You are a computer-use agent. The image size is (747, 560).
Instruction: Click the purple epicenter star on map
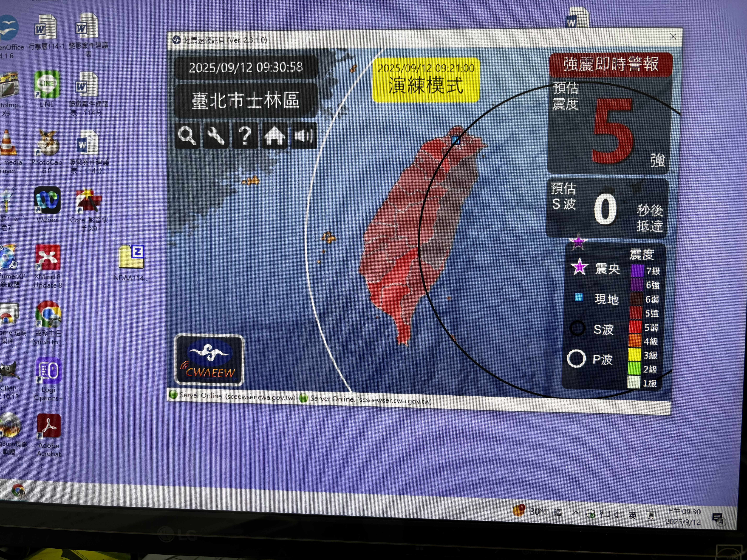tap(578, 242)
